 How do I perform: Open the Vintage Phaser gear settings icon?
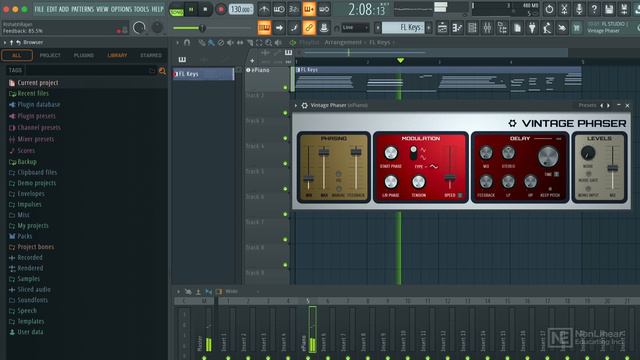click(x=304, y=105)
